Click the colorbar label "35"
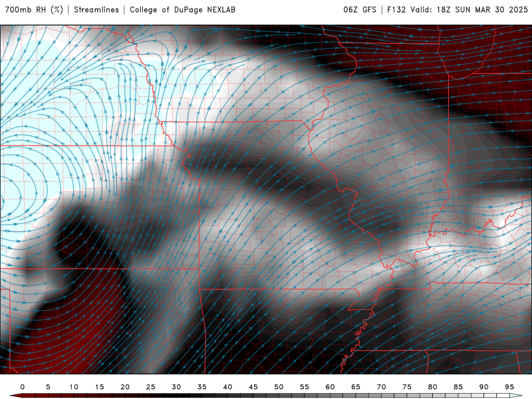Viewport: 532px width, 399px height. pos(202,387)
